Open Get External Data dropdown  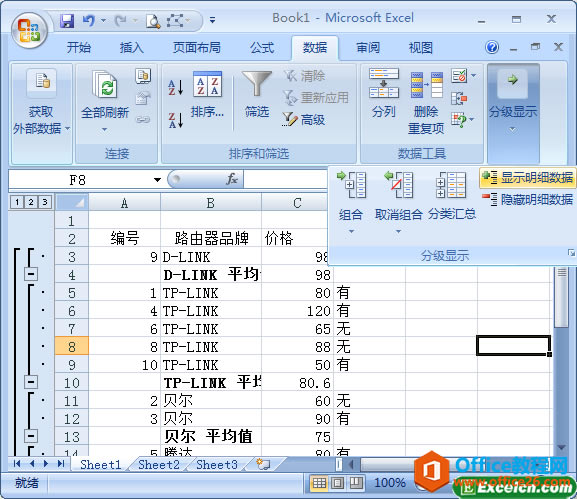pyautogui.click(x=67, y=129)
